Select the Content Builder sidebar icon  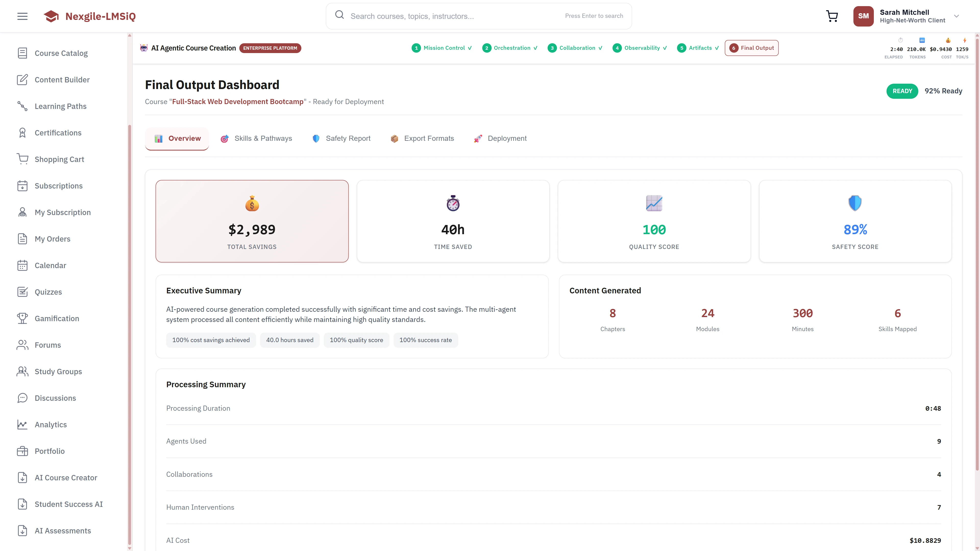pyautogui.click(x=22, y=80)
